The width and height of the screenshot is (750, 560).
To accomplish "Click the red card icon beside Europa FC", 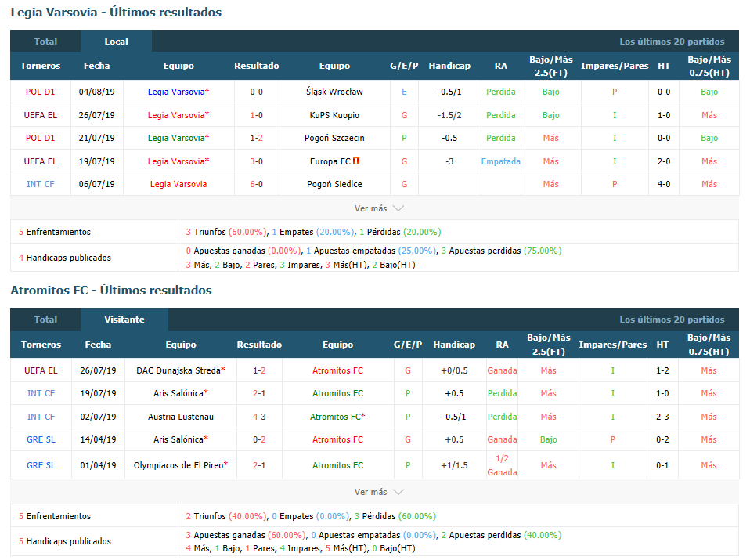I will pyautogui.click(x=356, y=161).
